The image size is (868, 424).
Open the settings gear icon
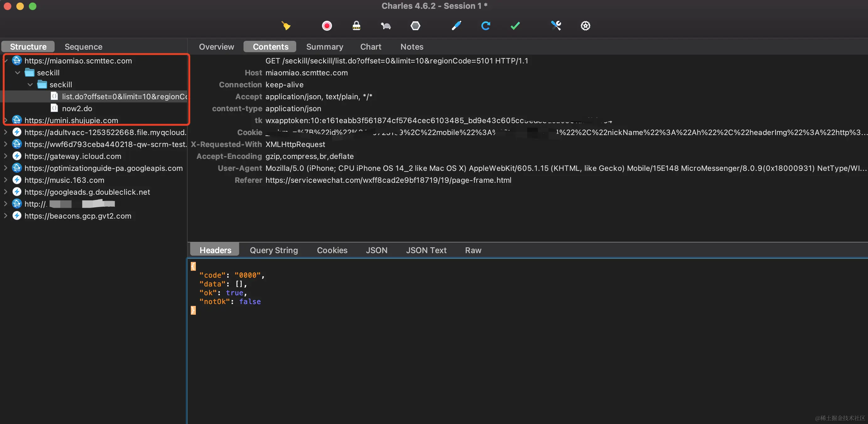585,26
